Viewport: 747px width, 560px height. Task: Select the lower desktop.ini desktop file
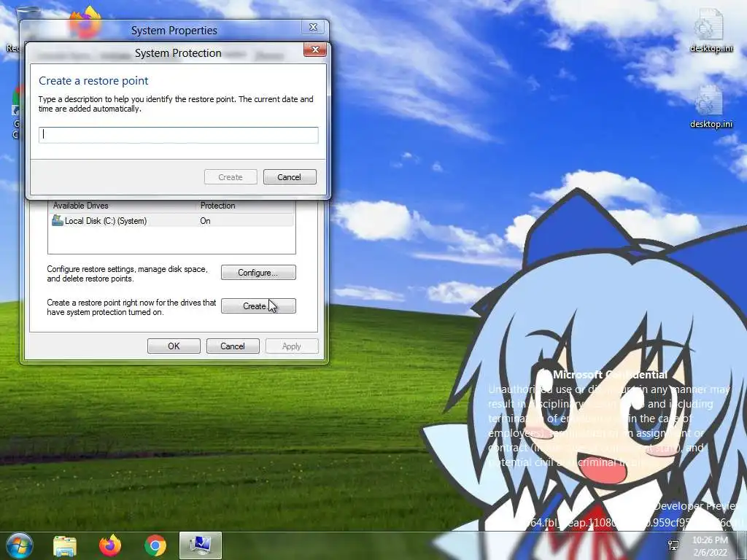(711, 106)
